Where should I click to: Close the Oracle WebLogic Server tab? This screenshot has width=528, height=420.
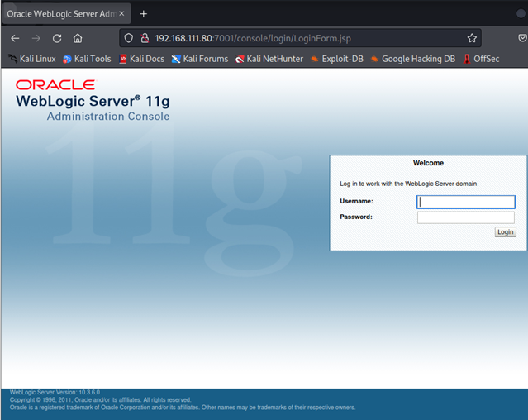[x=121, y=13]
